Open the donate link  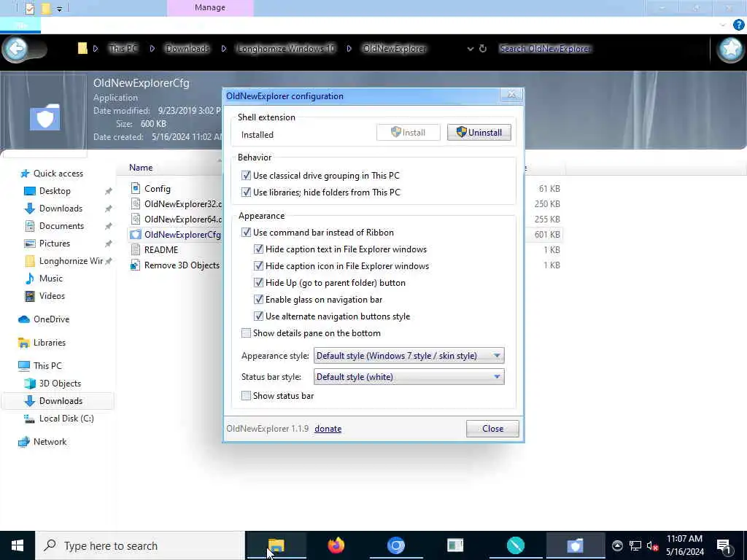click(328, 429)
